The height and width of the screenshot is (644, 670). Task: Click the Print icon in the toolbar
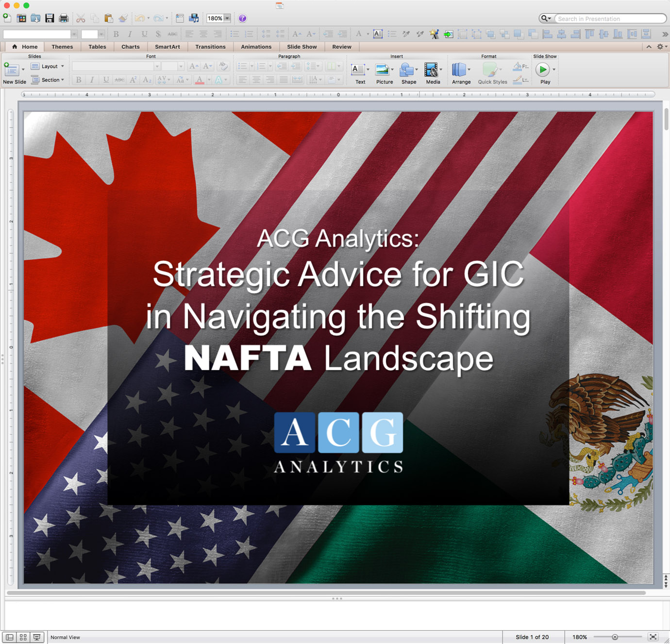click(x=64, y=18)
